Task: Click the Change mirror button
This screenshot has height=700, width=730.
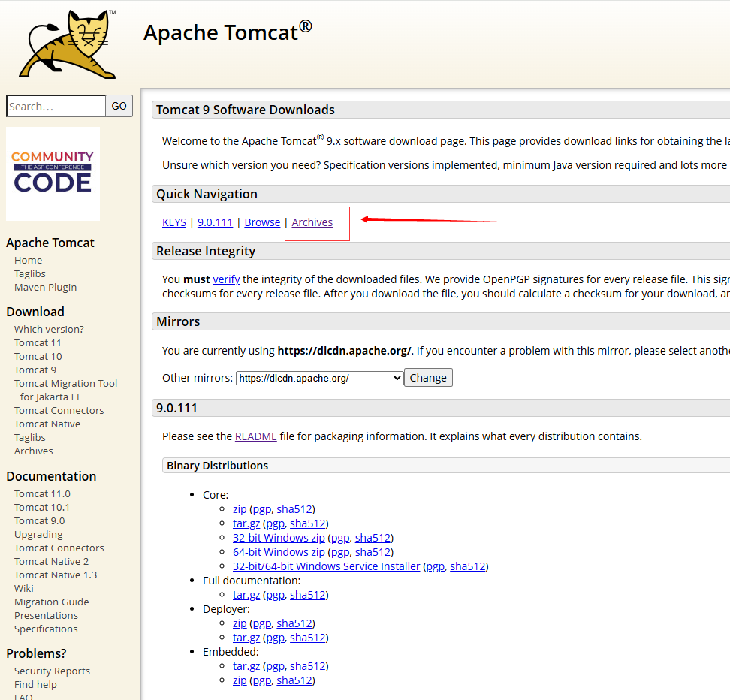Action: pyautogui.click(x=428, y=378)
